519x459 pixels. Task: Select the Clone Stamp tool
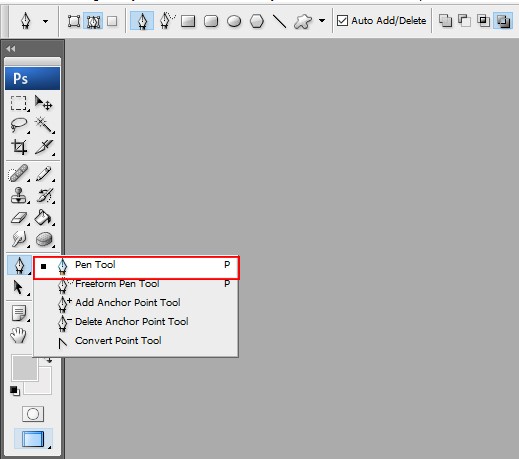(19, 195)
